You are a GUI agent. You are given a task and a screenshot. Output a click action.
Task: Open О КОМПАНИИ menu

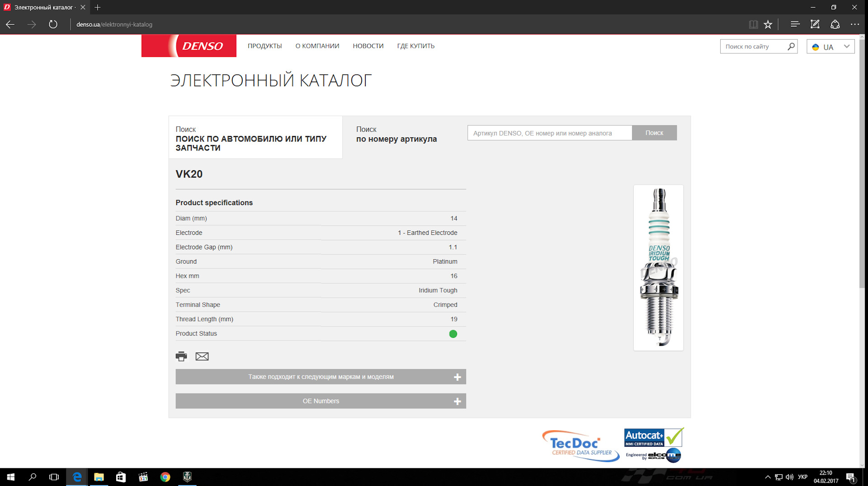coord(317,46)
